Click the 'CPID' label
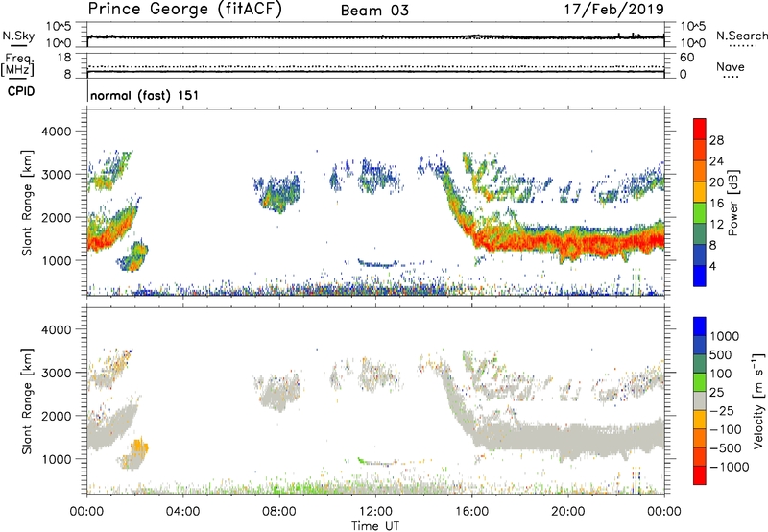Viewport: 768px width, 532px height. [x=21, y=91]
